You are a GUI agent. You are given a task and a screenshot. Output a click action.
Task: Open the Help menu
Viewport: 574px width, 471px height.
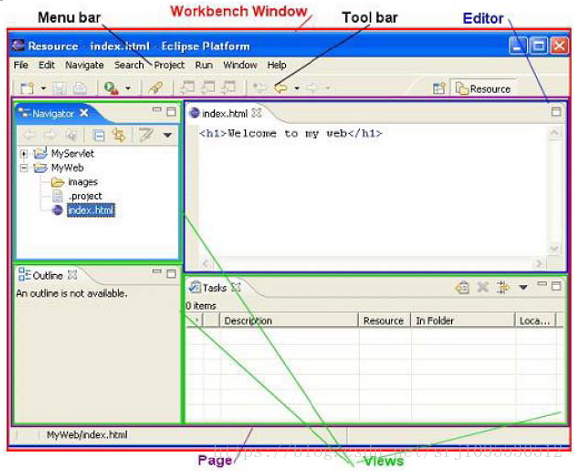[x=277, y=65]
